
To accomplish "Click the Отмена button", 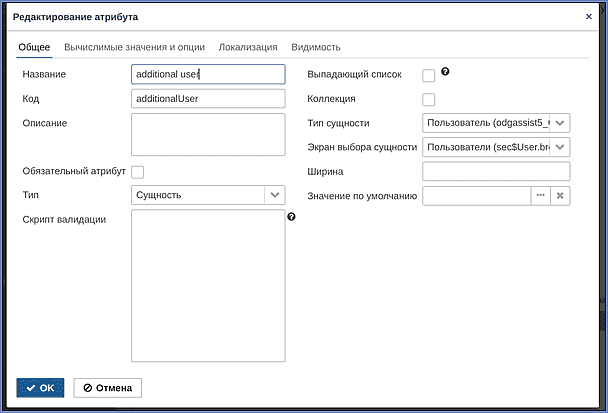I will click(x=107, y=388).
